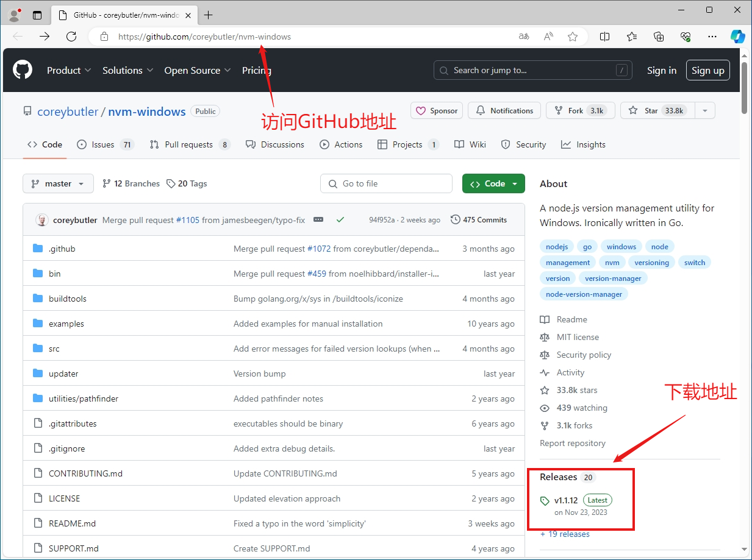Click the version-manager topic tag
The width and height of the screenshot is (752, 560).
[x=613, y=278]
